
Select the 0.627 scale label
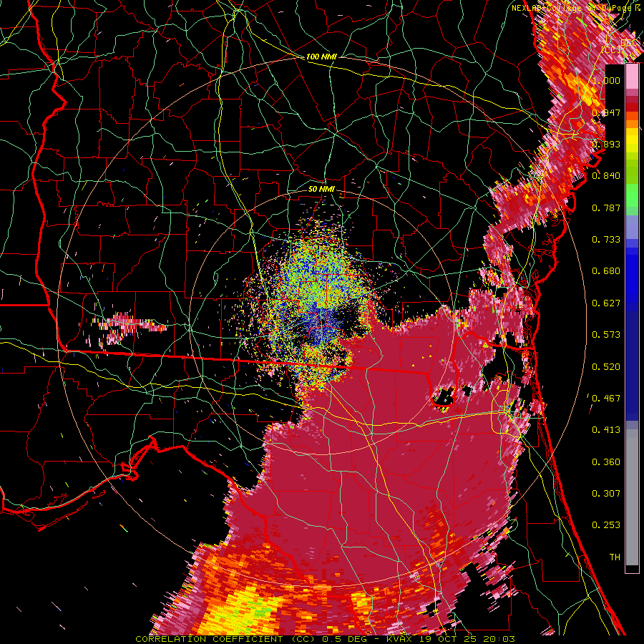606,303
